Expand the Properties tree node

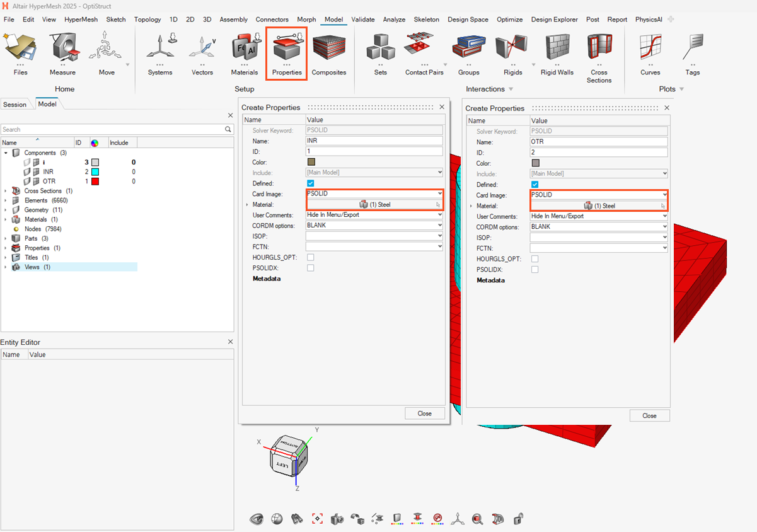[6, 248]
